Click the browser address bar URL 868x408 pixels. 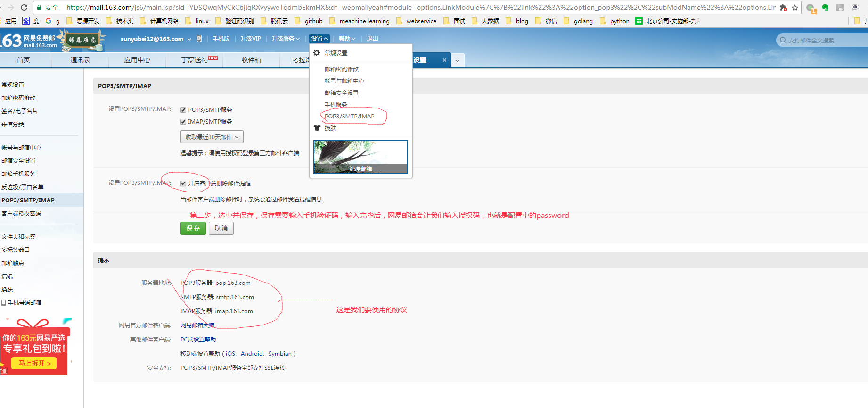pos(421,8)
